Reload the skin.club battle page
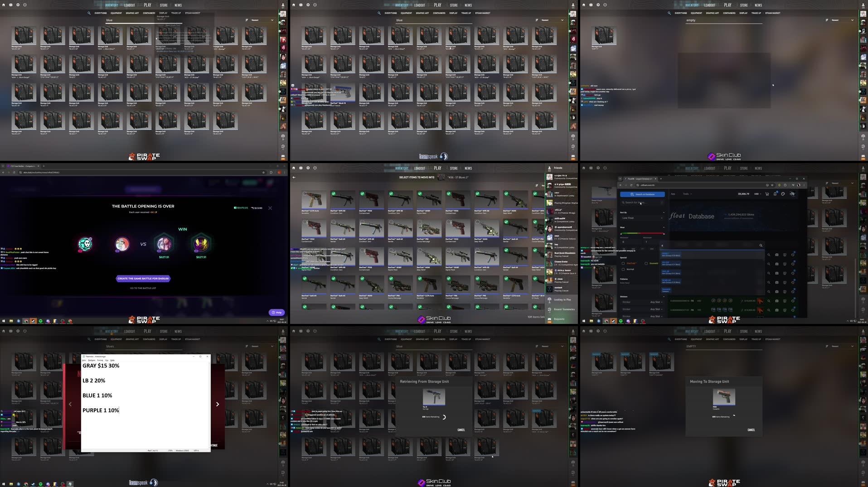The width and height of the screenshot is (868, 487). 14,173
